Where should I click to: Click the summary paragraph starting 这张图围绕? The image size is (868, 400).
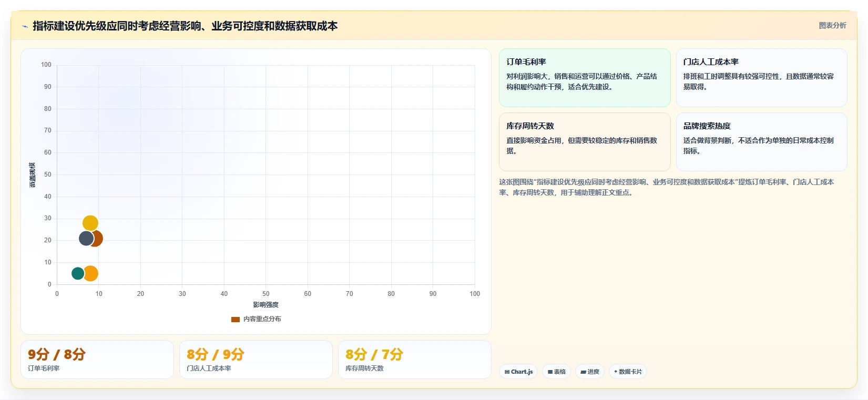click(667, 187)
